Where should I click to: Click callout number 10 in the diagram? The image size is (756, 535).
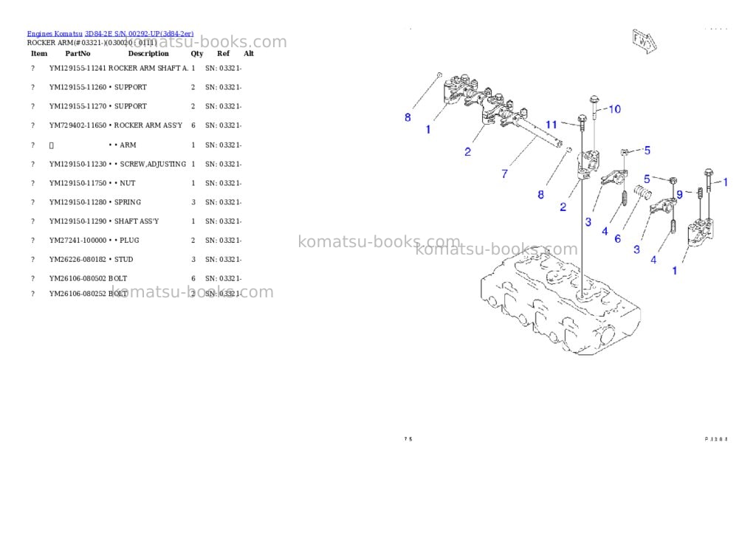tap(615, 109)
